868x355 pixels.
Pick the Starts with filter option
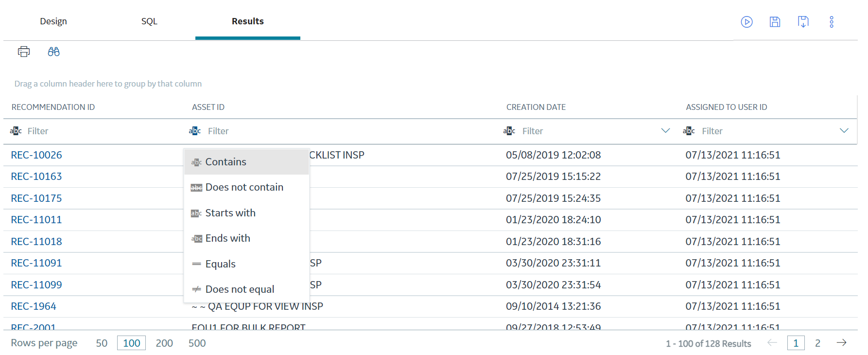230,213
